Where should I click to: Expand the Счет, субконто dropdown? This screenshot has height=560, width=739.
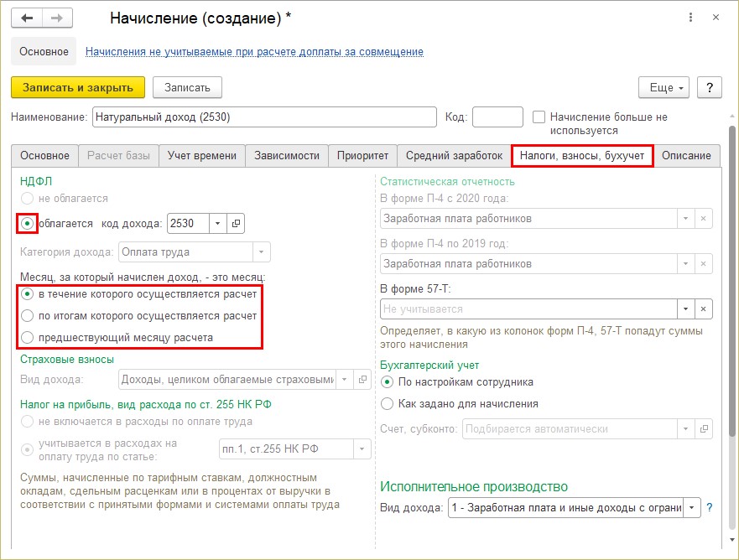click(x=686, y=429)
